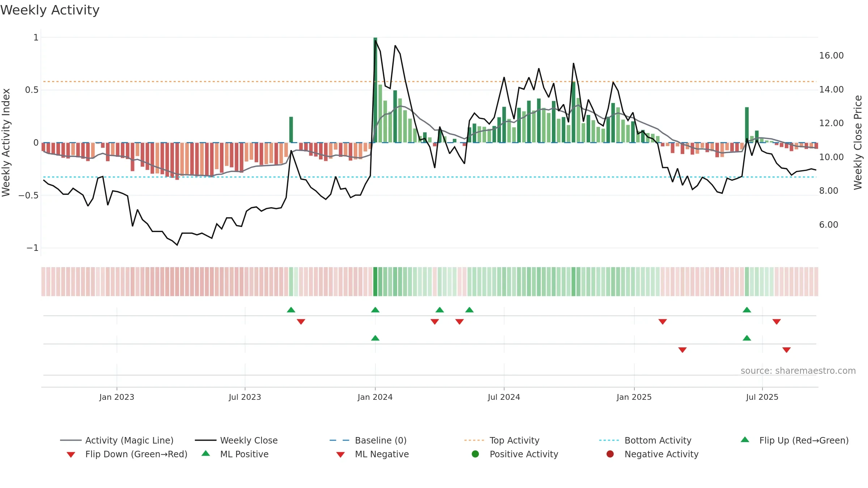Click the source: sharemaestro.com text
Screen dimensions: 868x488
pos(798,371)
